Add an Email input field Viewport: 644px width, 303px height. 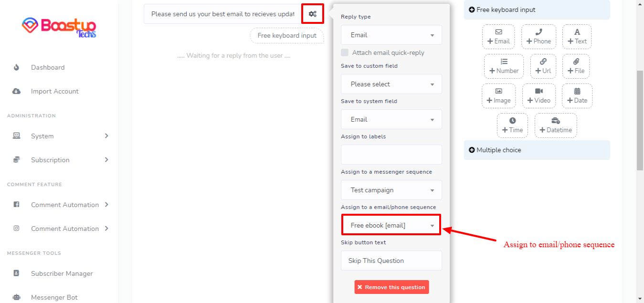point(498,37)
